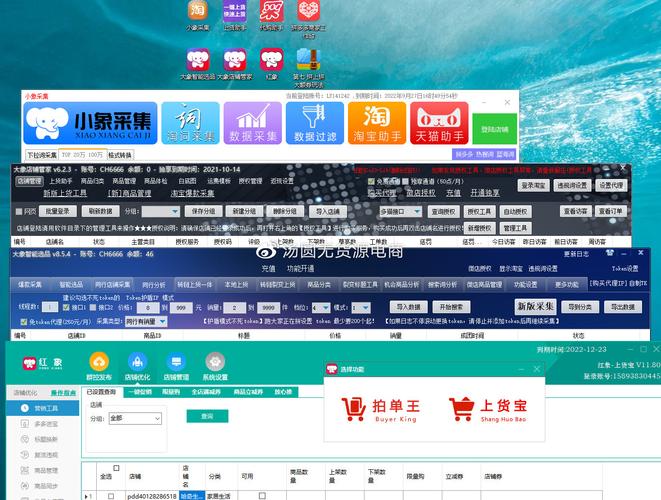Image resolution: width=661 pixels, height=500 pixels.
Task: Open 淘宝爆款采集 link
Action: (192, 193)
